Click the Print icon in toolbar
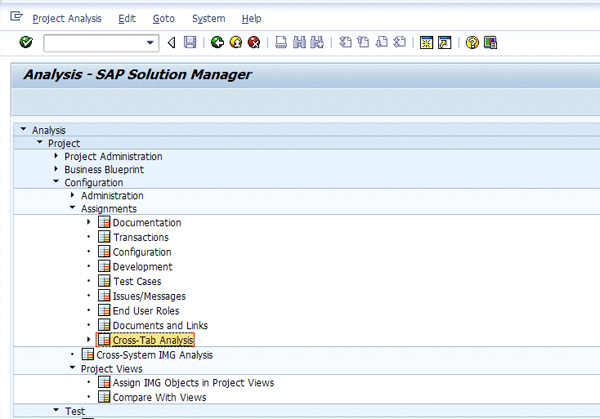 (x=281, y=43)
